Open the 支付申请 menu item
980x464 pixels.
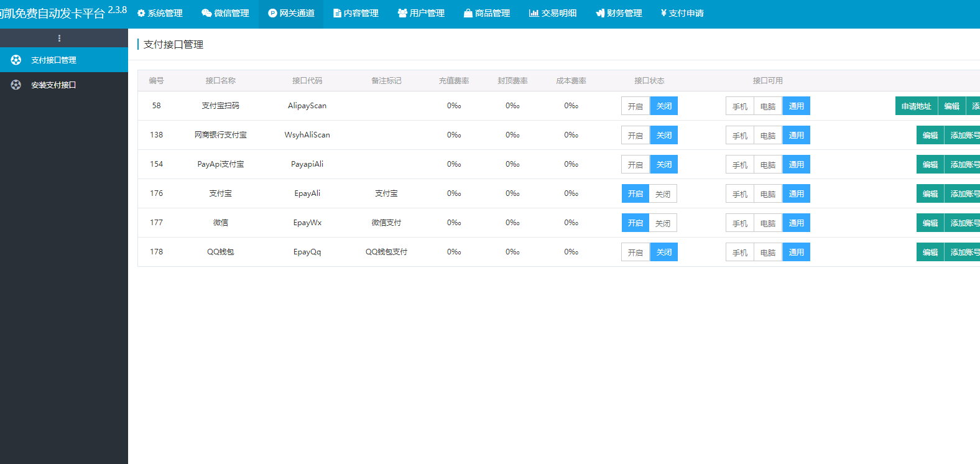pos(682,13)
